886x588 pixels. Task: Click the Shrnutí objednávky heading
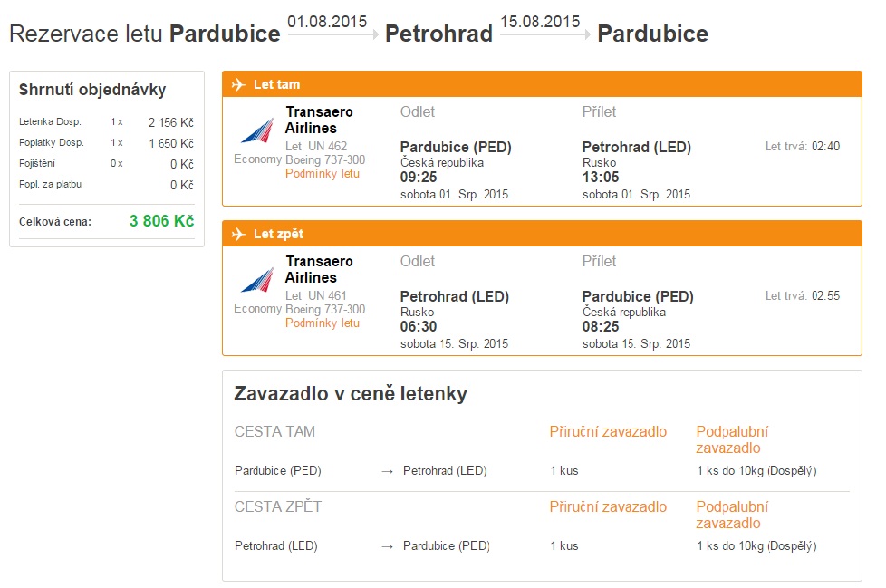point(92,90)
